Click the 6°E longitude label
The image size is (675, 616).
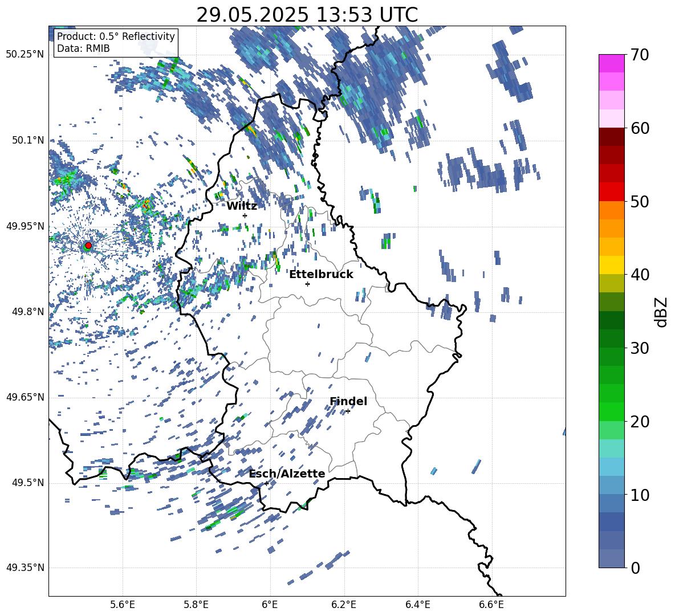270,605
